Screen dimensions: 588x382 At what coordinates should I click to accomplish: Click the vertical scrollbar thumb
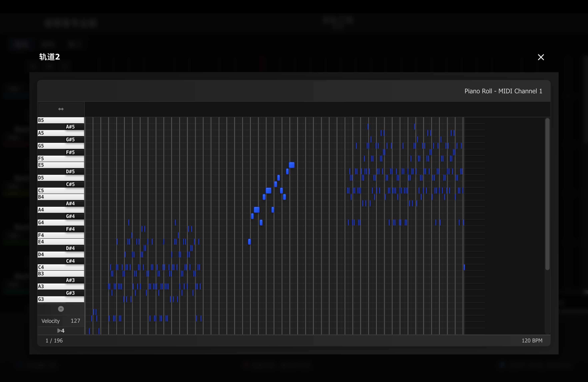(547, 194)
